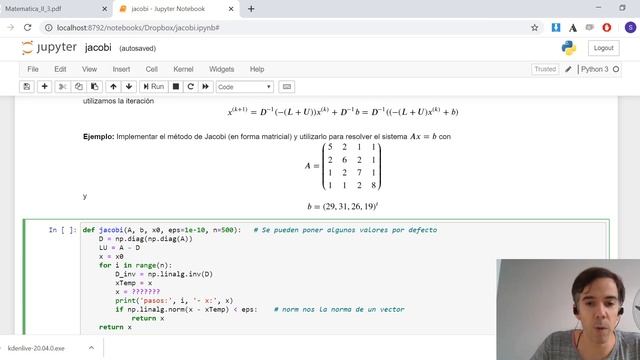The width and height of the screenshot is (640, 360).
Task: Click the matrix A display
Action: 343,166
